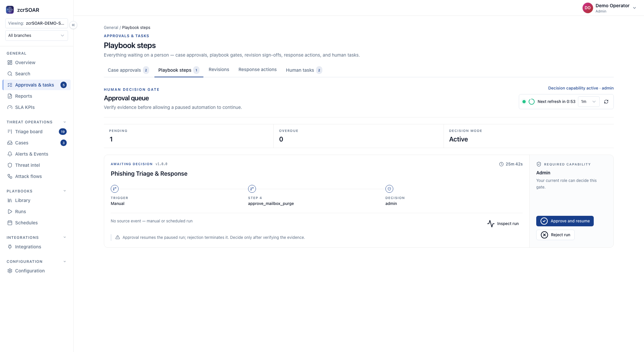Open Schedules in the sidebar

(36, 223)
